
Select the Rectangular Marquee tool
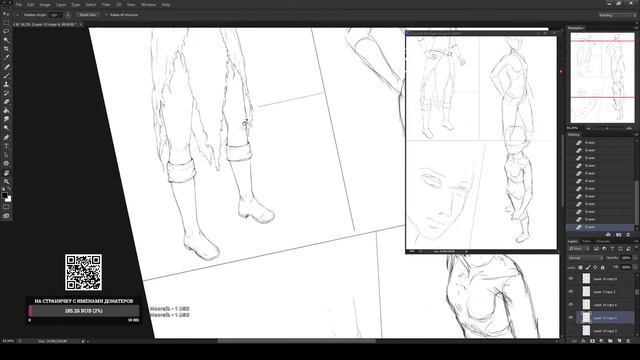pos(6,23)
